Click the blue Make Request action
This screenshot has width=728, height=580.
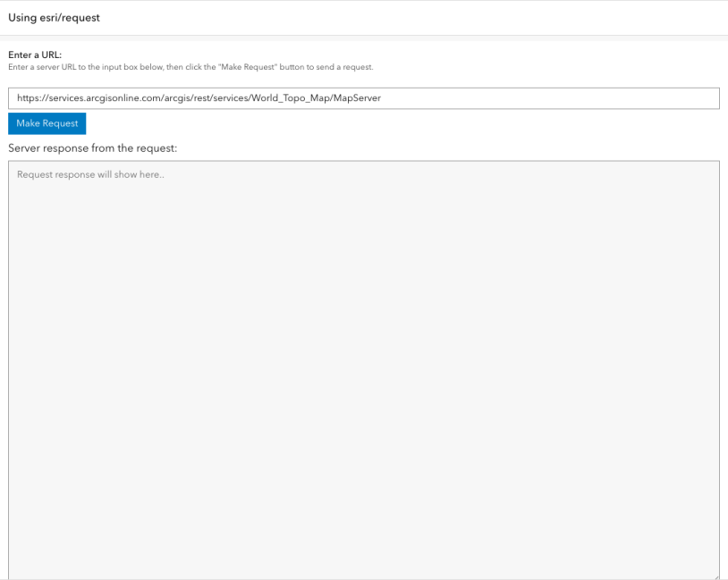(46, 123)
